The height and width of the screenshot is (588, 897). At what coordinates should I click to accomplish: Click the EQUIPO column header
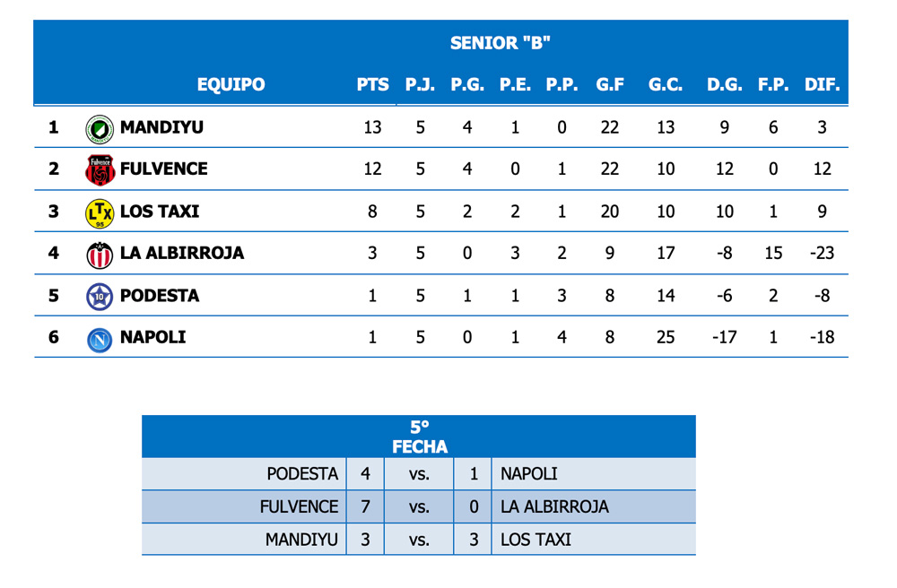pos(231,85)
